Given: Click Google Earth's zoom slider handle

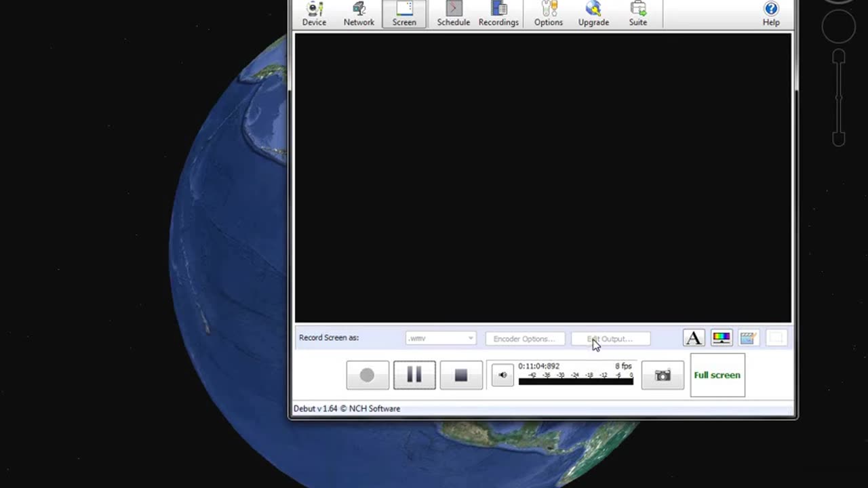Looking at the screenshot, I should tap(839, 98).
